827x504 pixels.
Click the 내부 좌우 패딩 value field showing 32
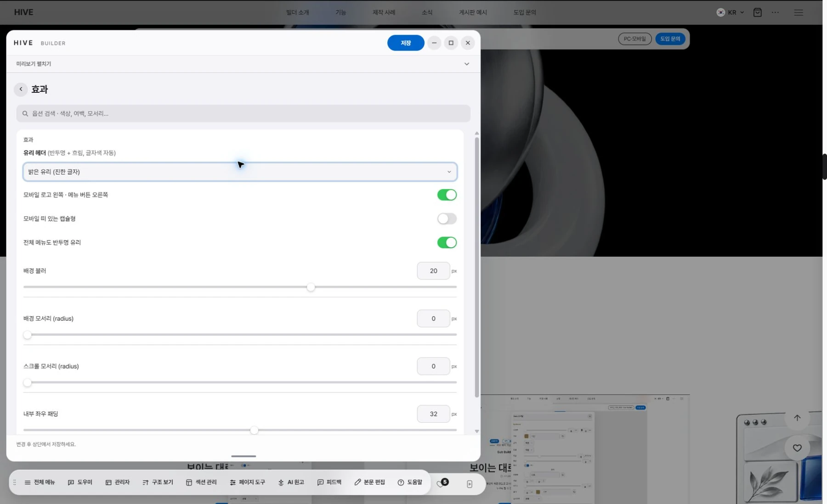pyautogui.click(x=433, y=414)
